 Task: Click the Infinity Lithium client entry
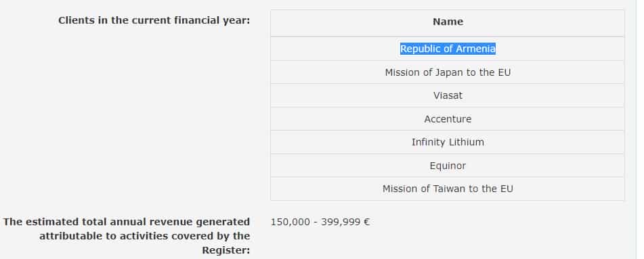[x=447, y=142]
